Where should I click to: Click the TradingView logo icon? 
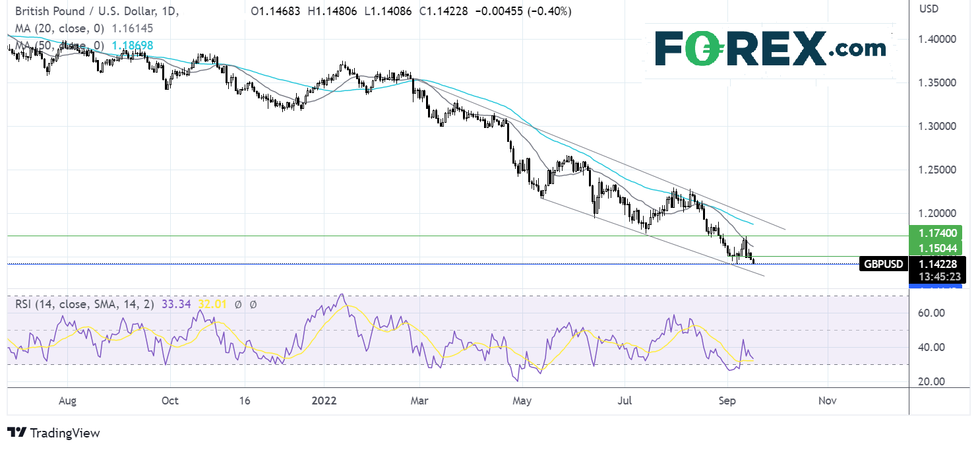(16, 433)
